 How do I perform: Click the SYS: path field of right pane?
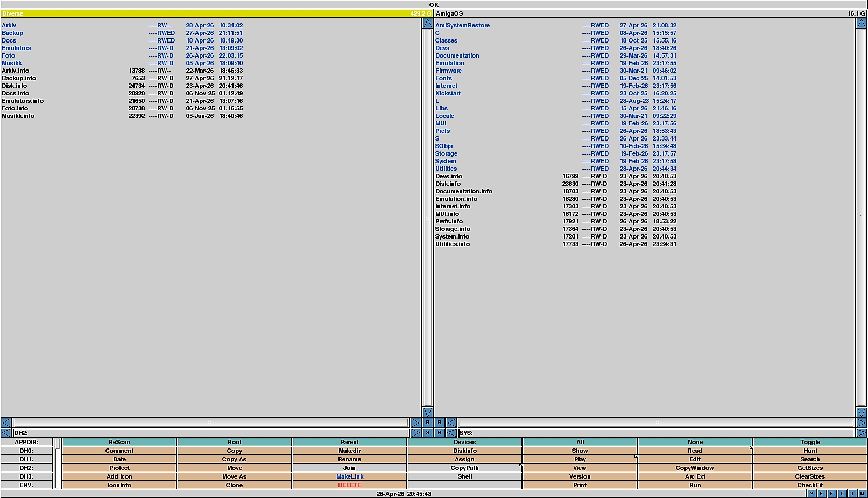(x=655, y=433)
